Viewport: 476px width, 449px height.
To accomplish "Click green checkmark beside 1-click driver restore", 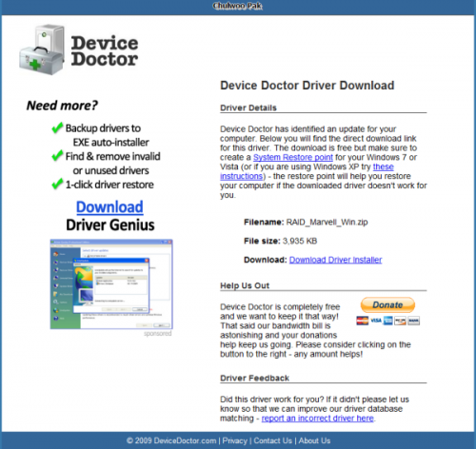I will coord(57,184).
